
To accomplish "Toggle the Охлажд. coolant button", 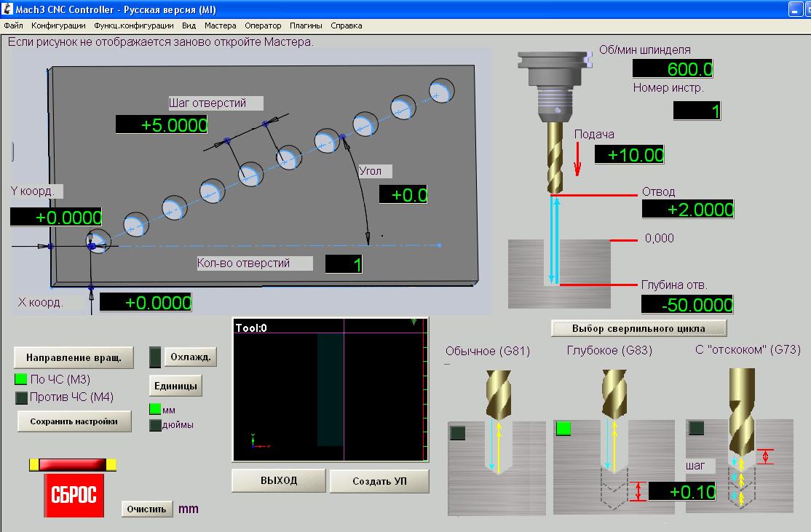I will point(190,357).
